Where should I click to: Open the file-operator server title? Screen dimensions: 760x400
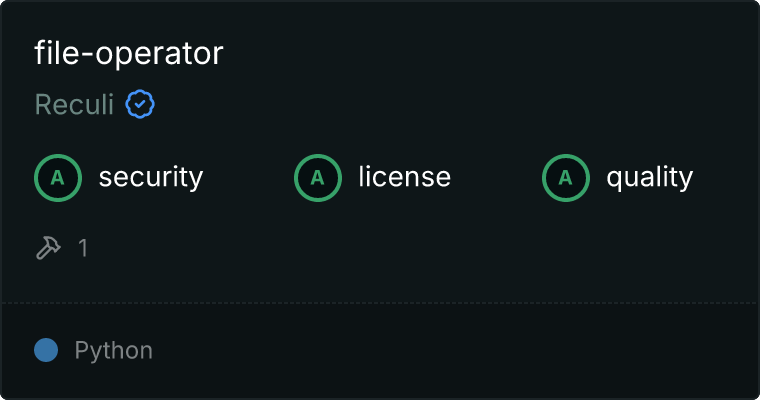[128, 53]
